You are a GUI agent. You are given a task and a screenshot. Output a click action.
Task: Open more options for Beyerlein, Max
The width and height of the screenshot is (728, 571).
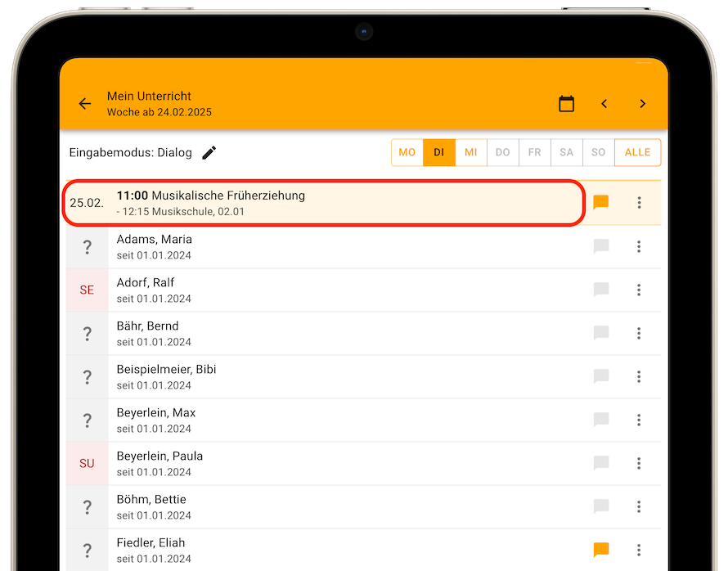[639, 420]
